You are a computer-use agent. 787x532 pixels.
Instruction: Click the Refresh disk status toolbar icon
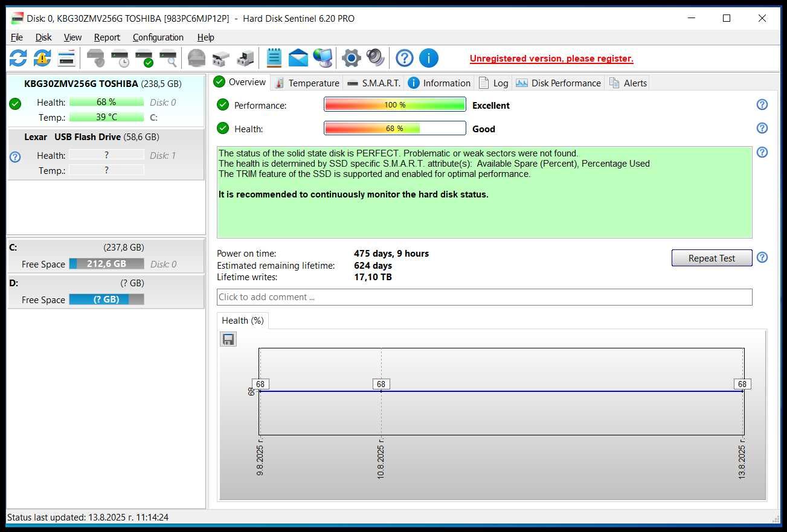18,58
